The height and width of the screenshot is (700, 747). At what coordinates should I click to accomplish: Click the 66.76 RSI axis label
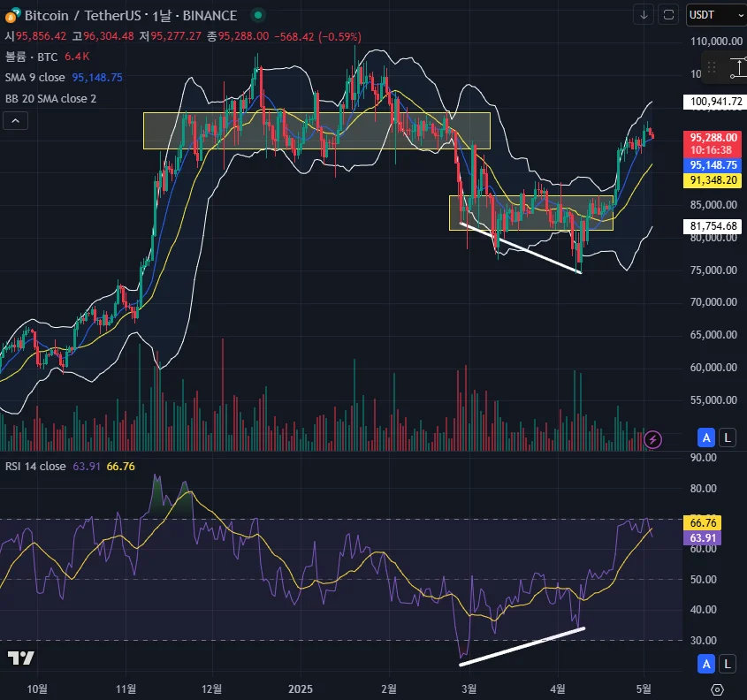click(x=703, y=523)
